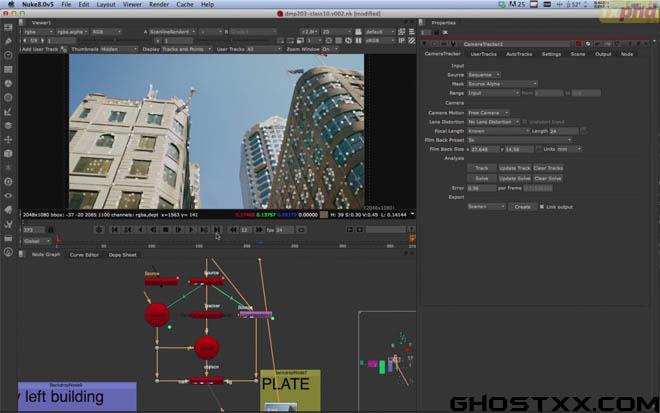Open the Filter nodes circle icon in sidebar

(x=8, y=97)
